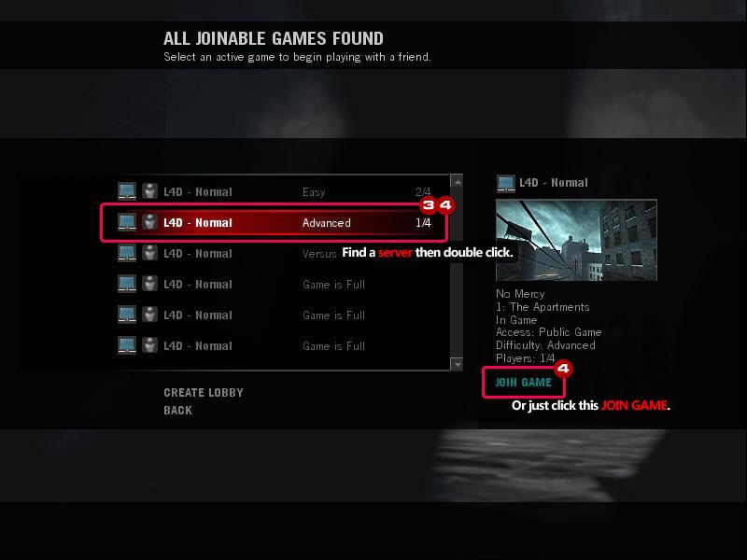The width and height of the screenshot is (747, 560).
Task: Click BACK to return to the menu
Action: [177, 410]
